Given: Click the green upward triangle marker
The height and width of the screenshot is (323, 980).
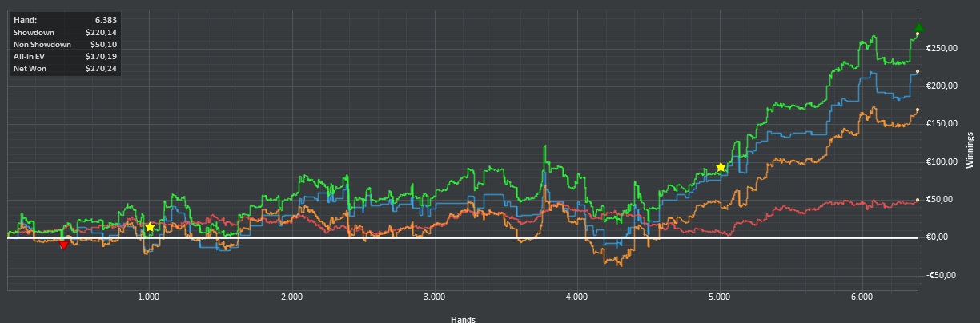Looking at the screenshot, I should coord(918,28).
